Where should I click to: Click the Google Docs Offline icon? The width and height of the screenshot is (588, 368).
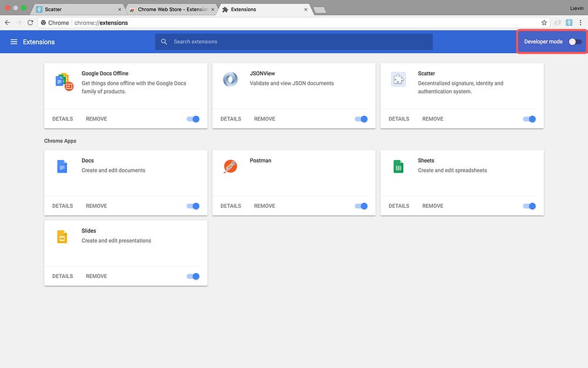point(64,82)
